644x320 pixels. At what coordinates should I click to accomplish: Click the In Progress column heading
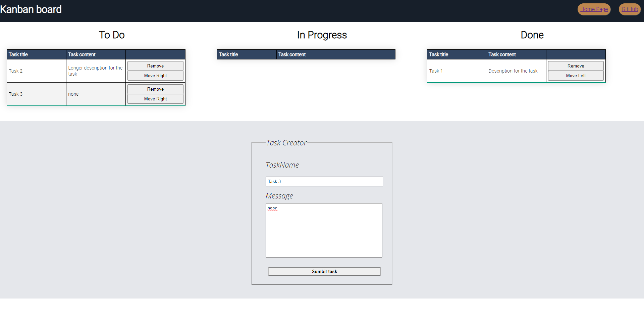[322, 35]
